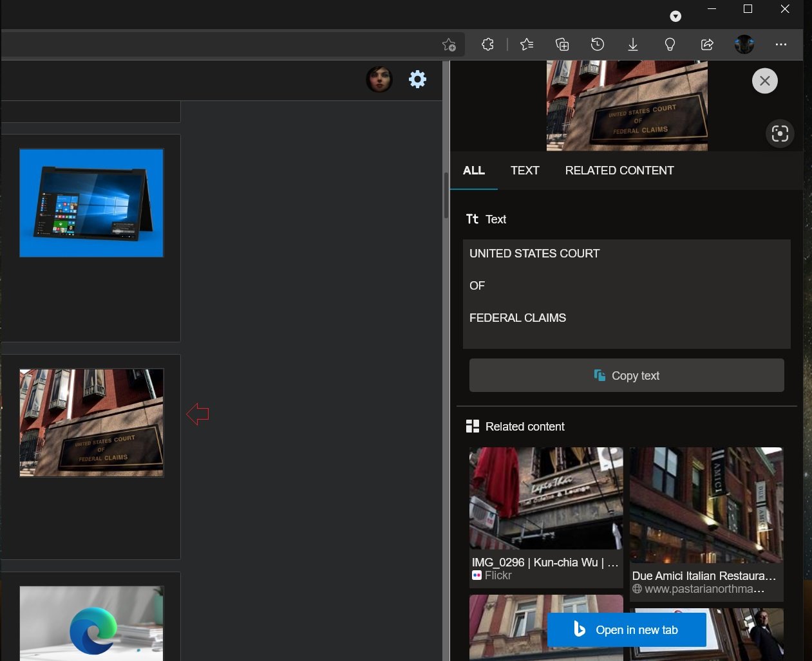Switch to the RELATED CONTENT tab

click(x=619, y=171)
